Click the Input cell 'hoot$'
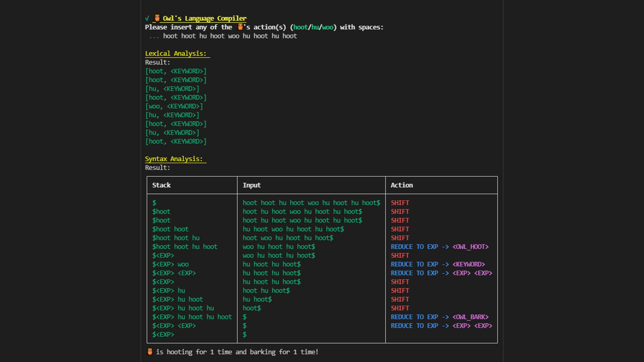644x362 pixels. [x=252, y=308]
